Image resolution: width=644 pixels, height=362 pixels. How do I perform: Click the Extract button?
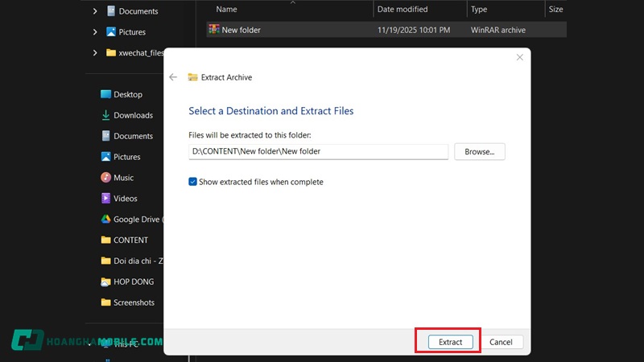(x=450, y=342)
